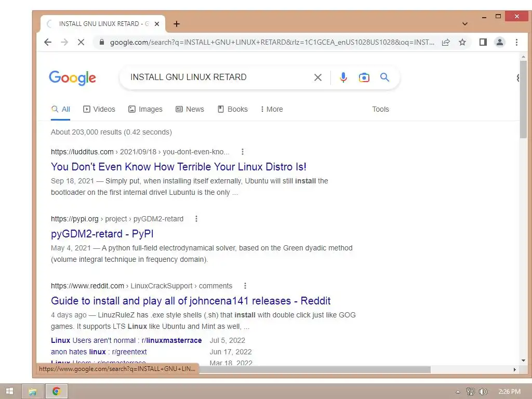This screenshot has height=399, width=532.
Task: Click the forward navigation arrow
Action: pyautogui.click(x=64, y=42)
